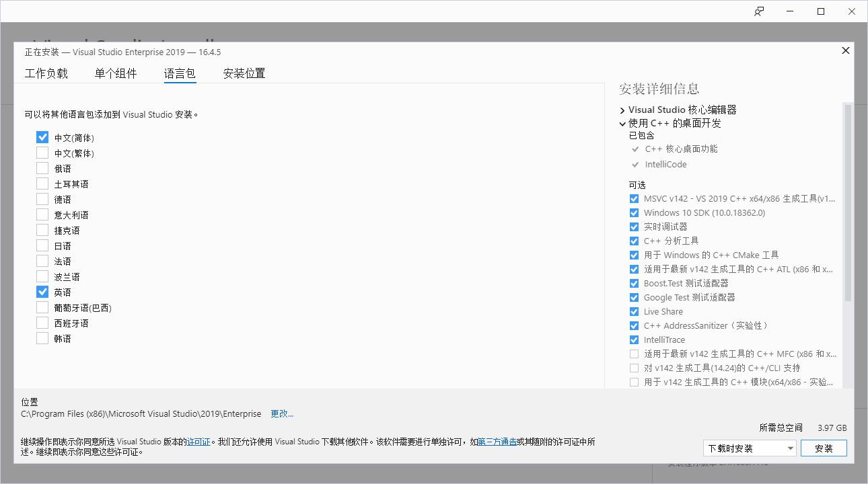Tick the 波兰语 checkbox
This screenshot has width=868, height=484.
42,276
